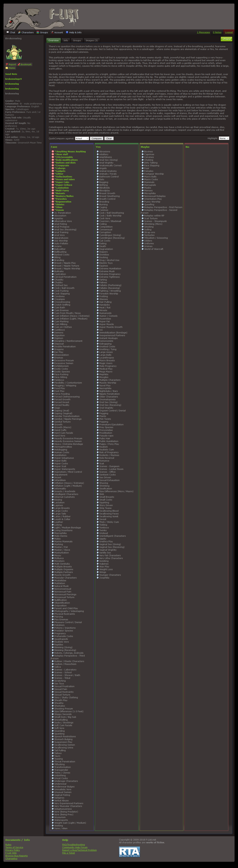Click the Mammals entry in Maybe column
Viewport: 238px width, 868px height.
pos(149,182)
